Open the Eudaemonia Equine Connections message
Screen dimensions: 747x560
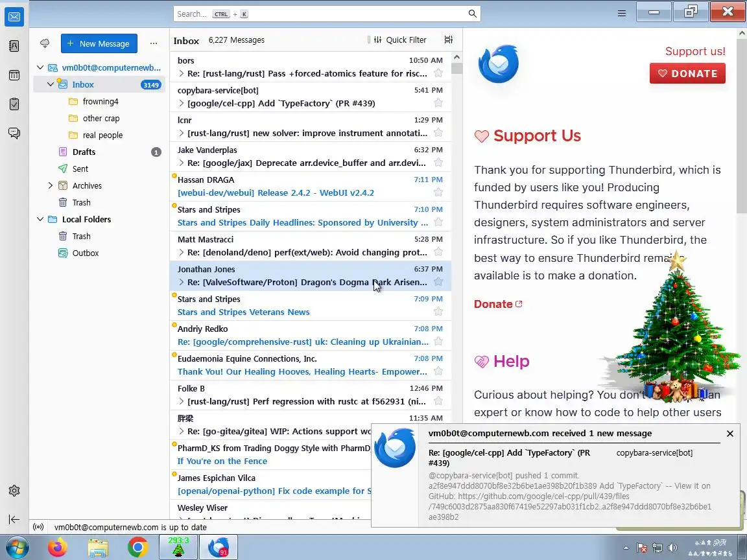point(310,366)
